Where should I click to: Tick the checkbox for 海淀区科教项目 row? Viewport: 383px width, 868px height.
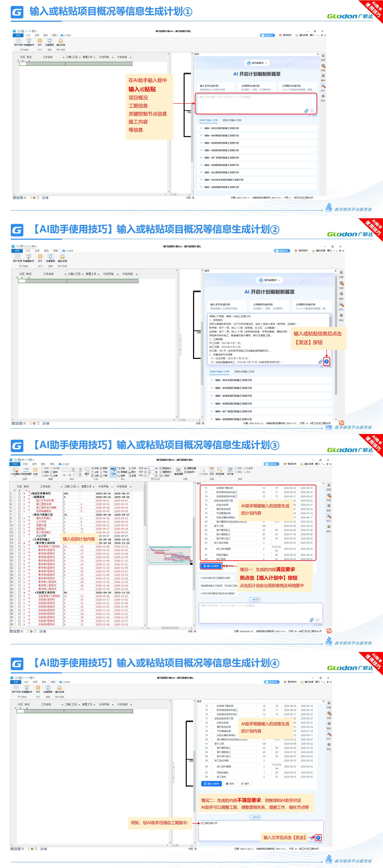point(19,493)
